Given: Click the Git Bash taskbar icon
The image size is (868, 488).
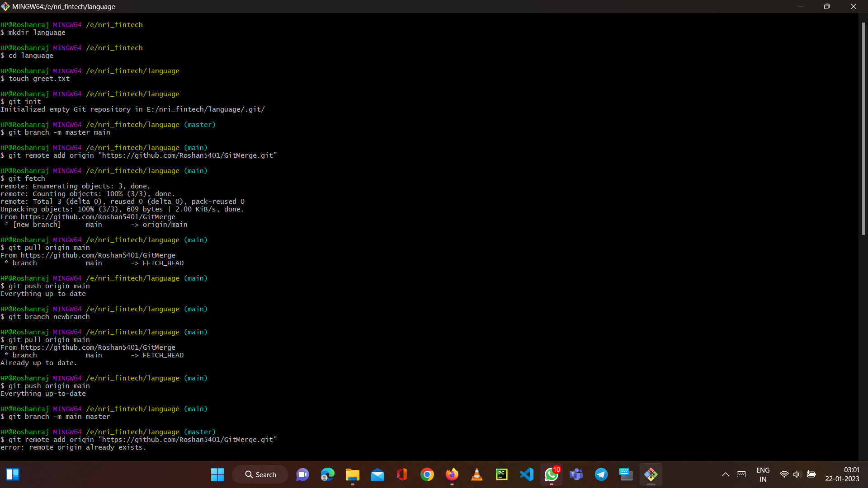Looking at the screenshot, I should point(651,474).
